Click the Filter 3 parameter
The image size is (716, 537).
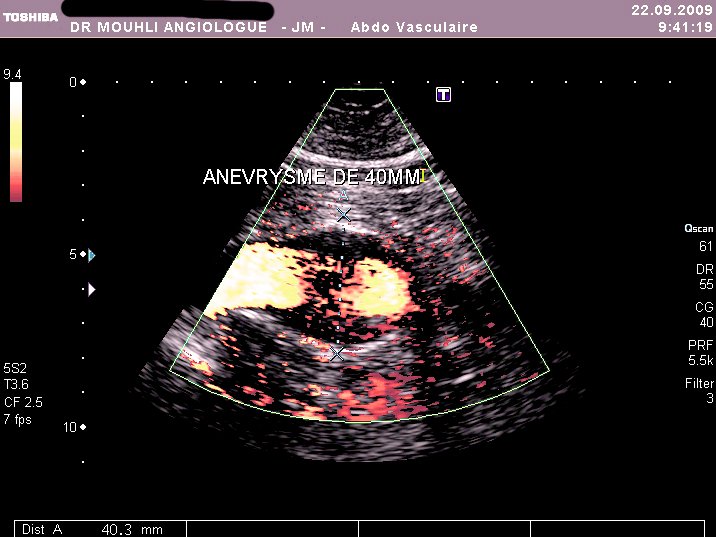[x=699, y=390]
